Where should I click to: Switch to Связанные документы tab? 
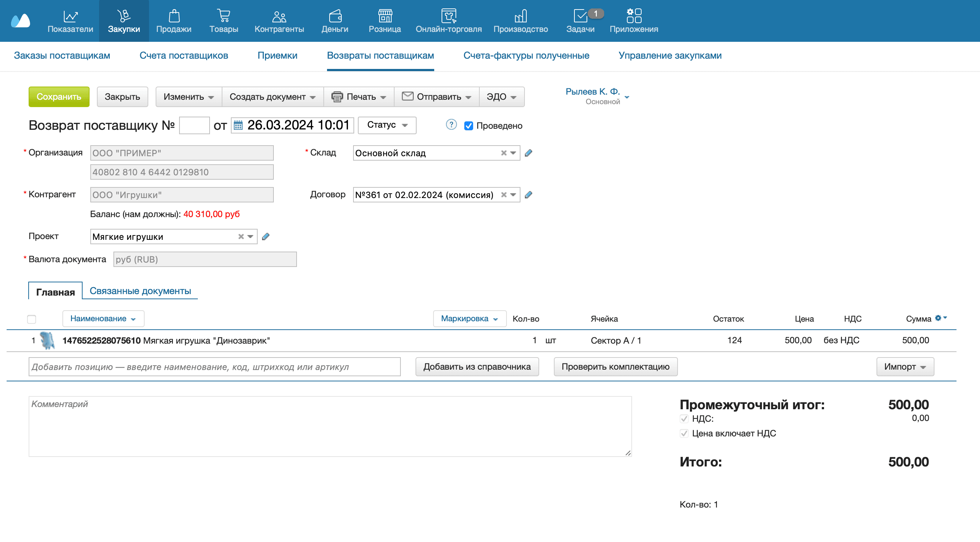click(140, 291)
